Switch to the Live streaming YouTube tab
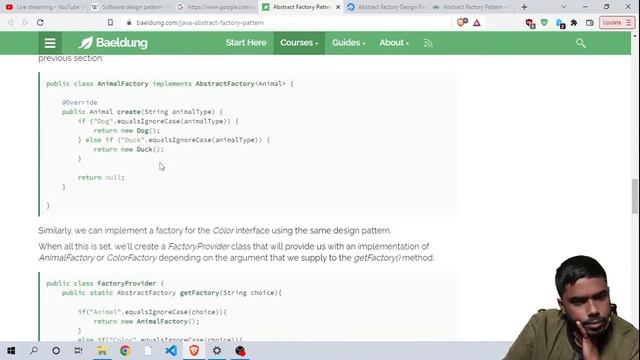Viewport: 640px width, 360px height. pyautogui.click(x=43, y=7)
